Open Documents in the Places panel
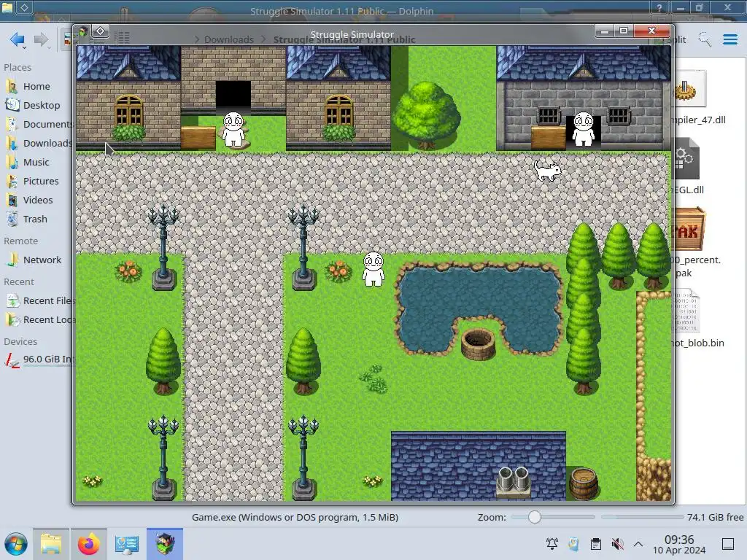 (39, 124)
